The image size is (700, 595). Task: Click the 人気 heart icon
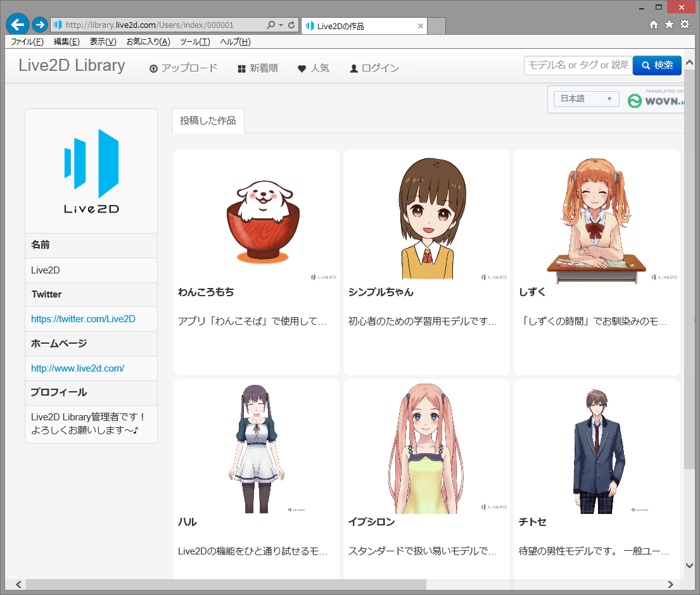pos(301,67)
